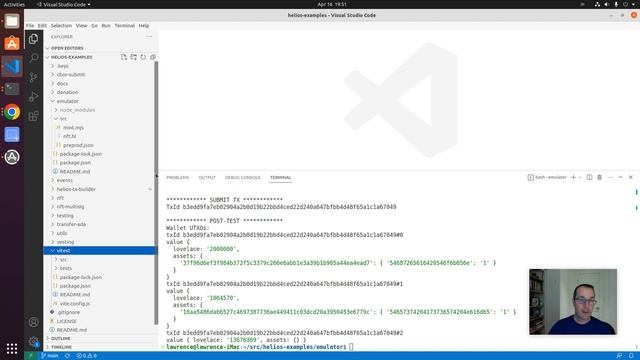Open Explorer views and more actions menu
This screenshot has width=640, height=360.
pos(149,37)
